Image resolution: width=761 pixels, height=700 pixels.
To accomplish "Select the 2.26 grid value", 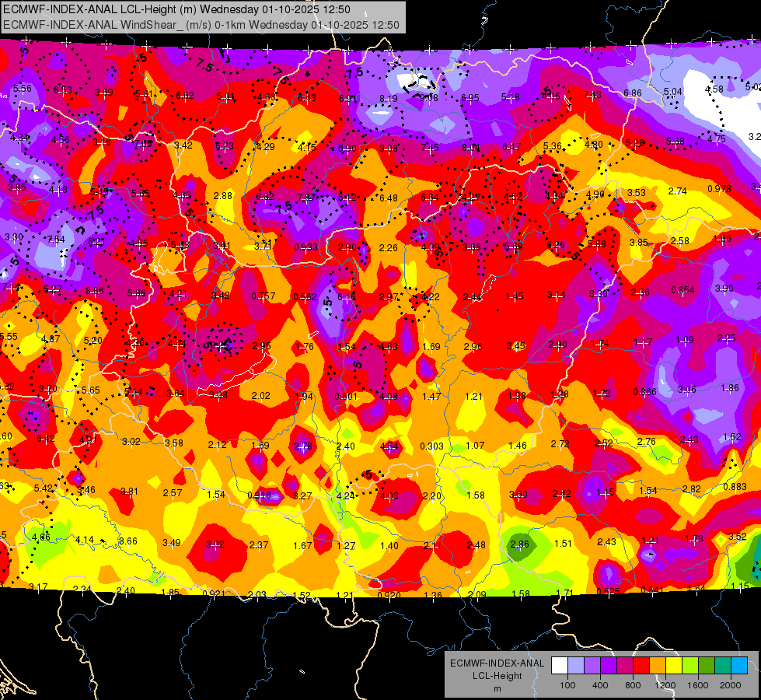I will [x=388, y=248].
